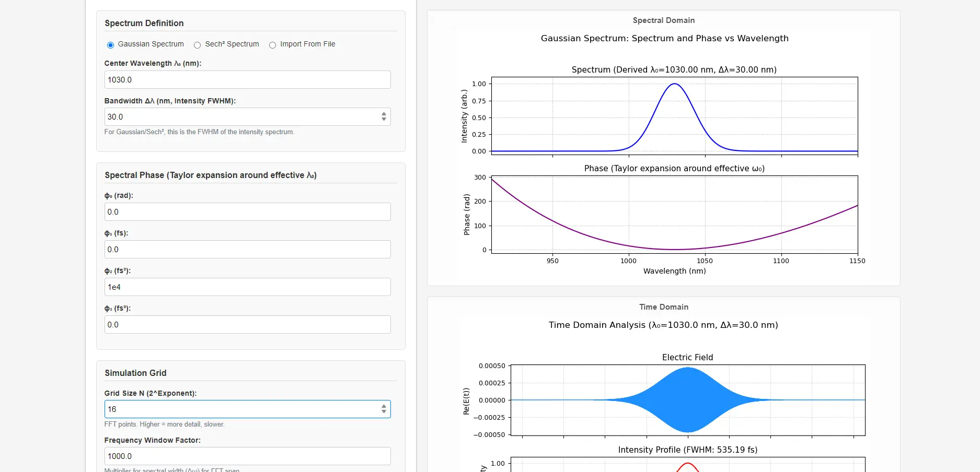The image size is (980, 472).
Task: Click the Gaussian spectrum curve plot
Action: point(674,115)
